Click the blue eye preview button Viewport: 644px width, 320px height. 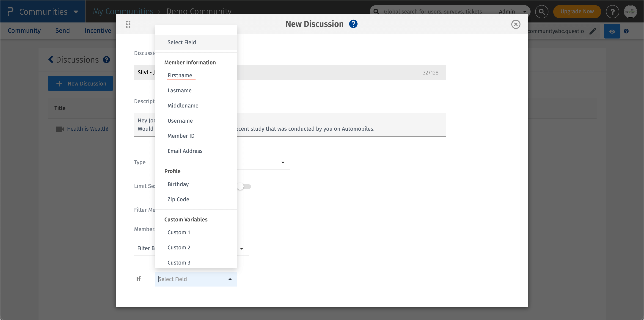pyautogui.click(x=612, y=31)
